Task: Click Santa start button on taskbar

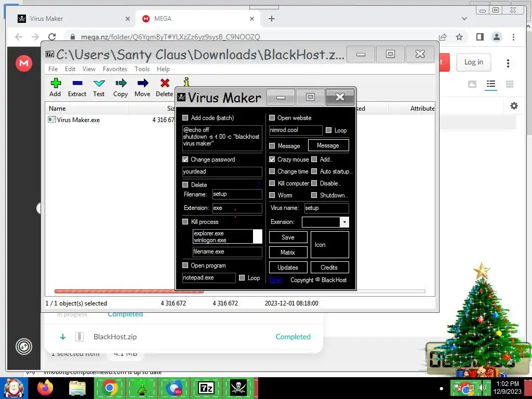Action: click(x=14, y=388)
